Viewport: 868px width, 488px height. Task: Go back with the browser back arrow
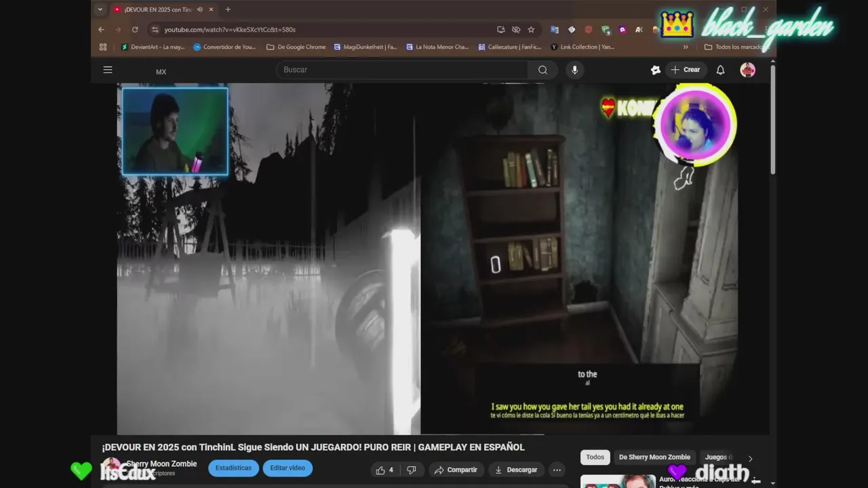101,30
